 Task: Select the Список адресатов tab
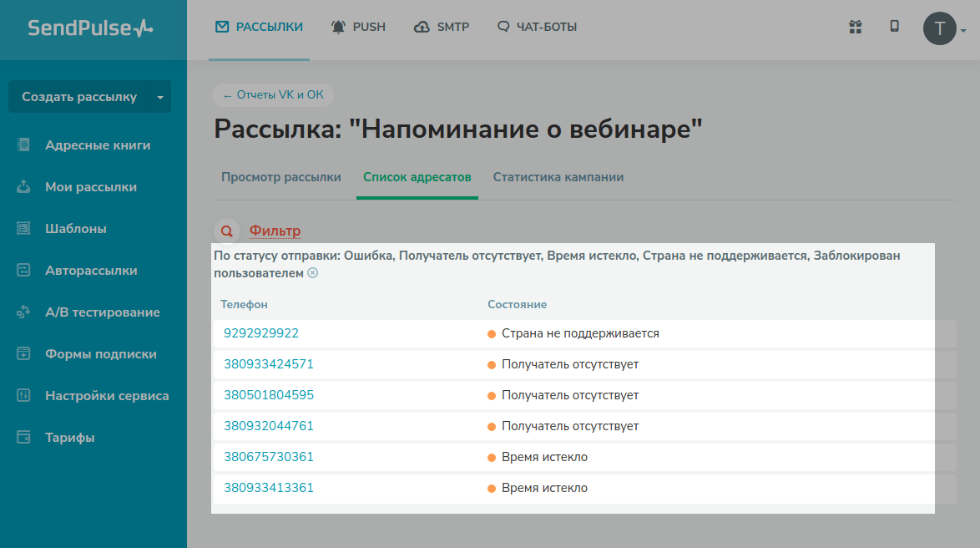417,177
